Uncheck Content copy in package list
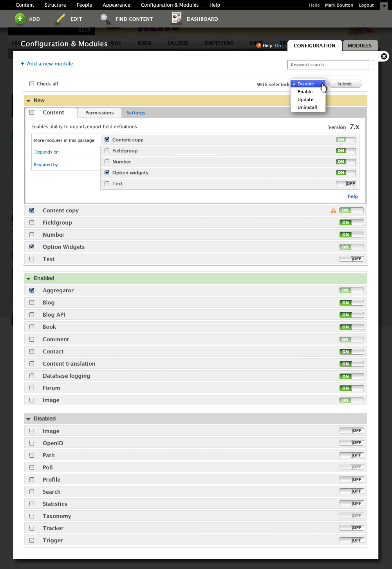The image size is (392, 569). tap(107, 140)
